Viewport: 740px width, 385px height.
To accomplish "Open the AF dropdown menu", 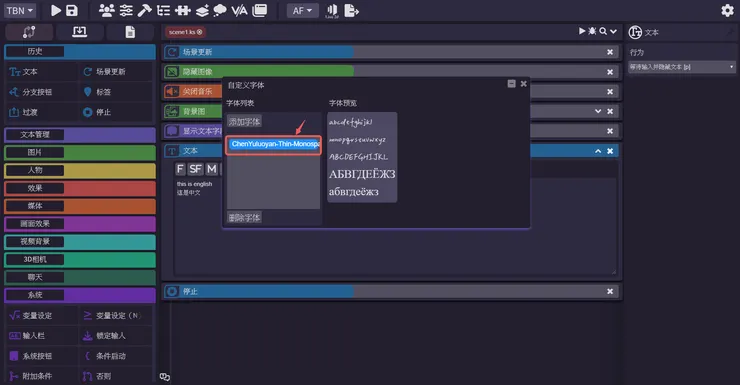I will pyautogui.click(x=303, y=10).
